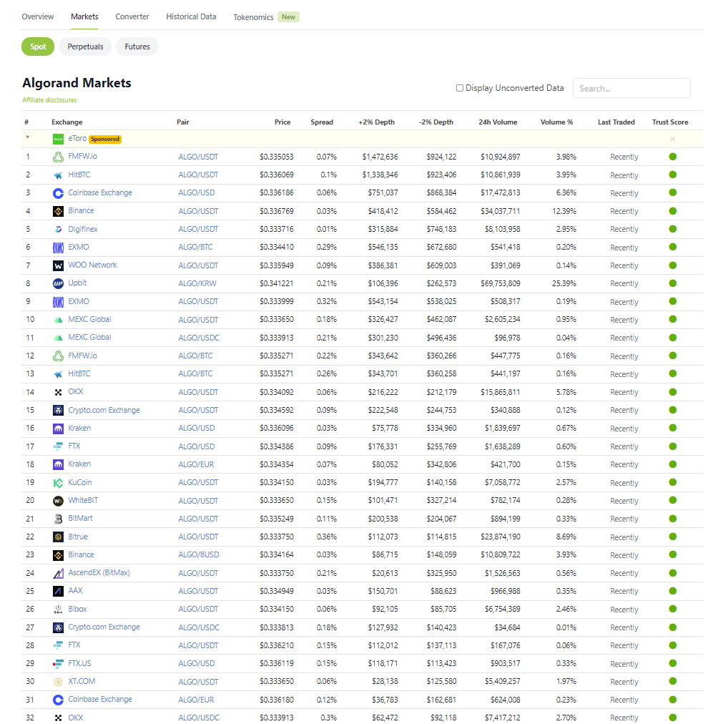Open the Affiliate disclosures link

point(49,100)
